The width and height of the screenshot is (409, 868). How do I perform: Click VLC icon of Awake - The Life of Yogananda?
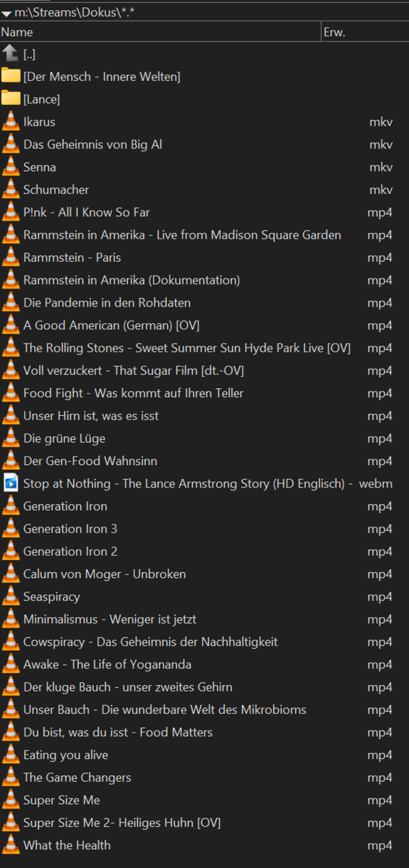[11, 664]
